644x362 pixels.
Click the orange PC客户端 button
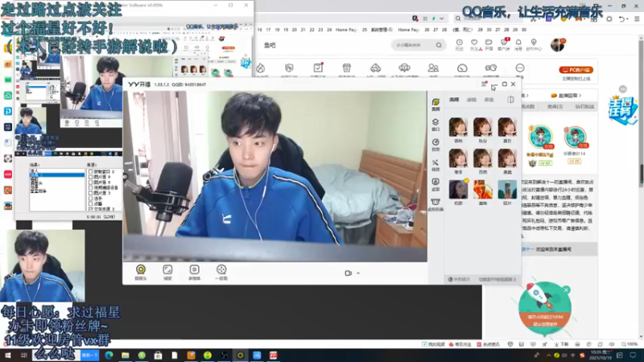click(576, 70)
